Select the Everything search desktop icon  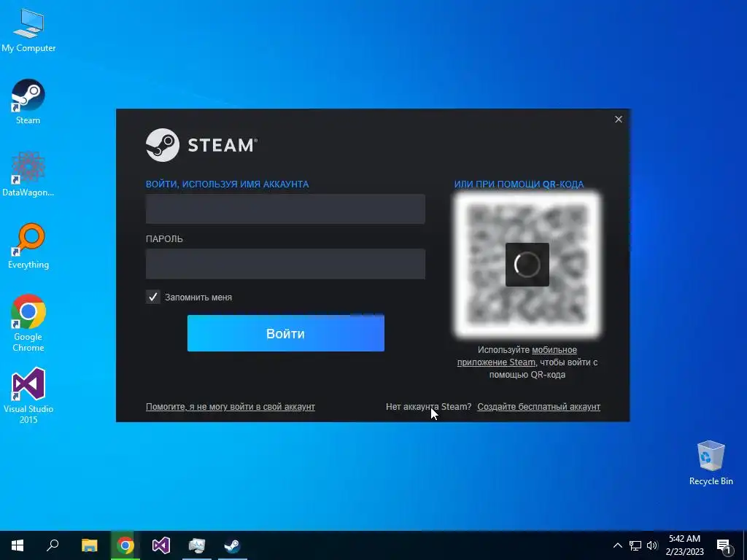pyautogui.click(x=28, y=246)
